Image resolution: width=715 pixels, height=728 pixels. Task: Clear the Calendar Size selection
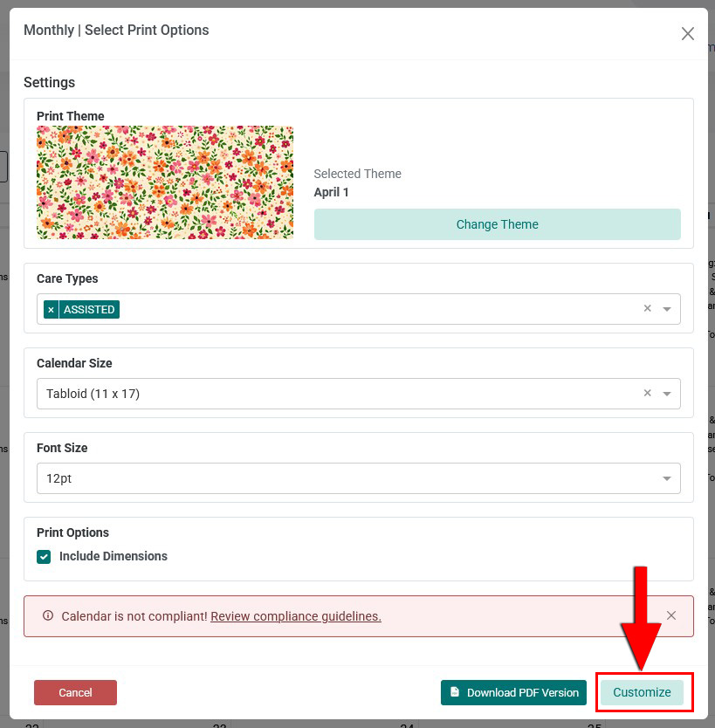647,394
